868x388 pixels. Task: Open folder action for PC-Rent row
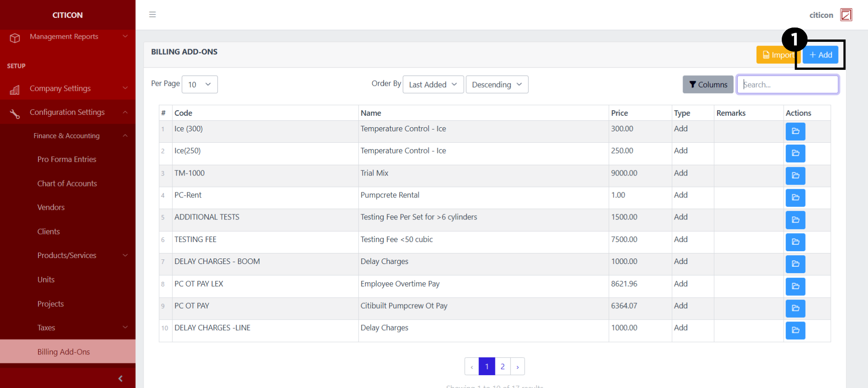point(795,197)
